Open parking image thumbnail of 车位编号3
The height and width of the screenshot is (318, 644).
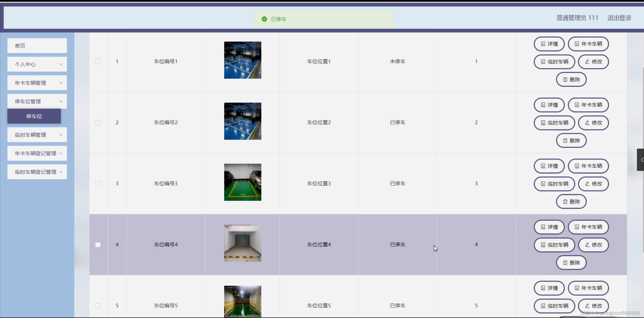point(242,182)
